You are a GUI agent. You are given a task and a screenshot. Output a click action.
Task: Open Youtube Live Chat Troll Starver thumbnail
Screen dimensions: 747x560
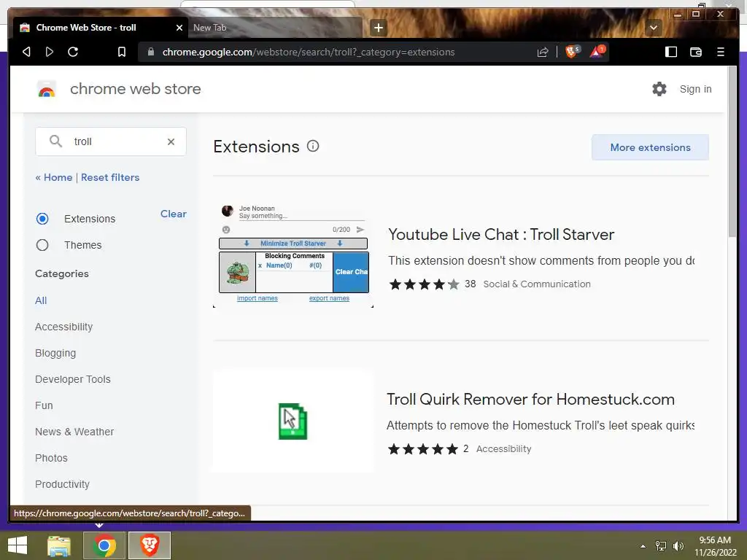(293, 256)
